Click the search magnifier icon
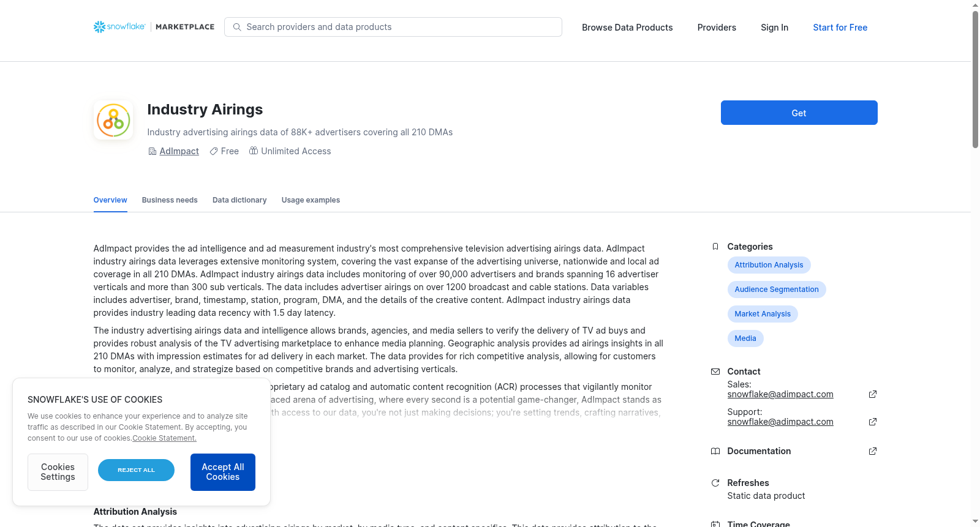The width and height of the screenshot is (980, 527). (237, 27)
